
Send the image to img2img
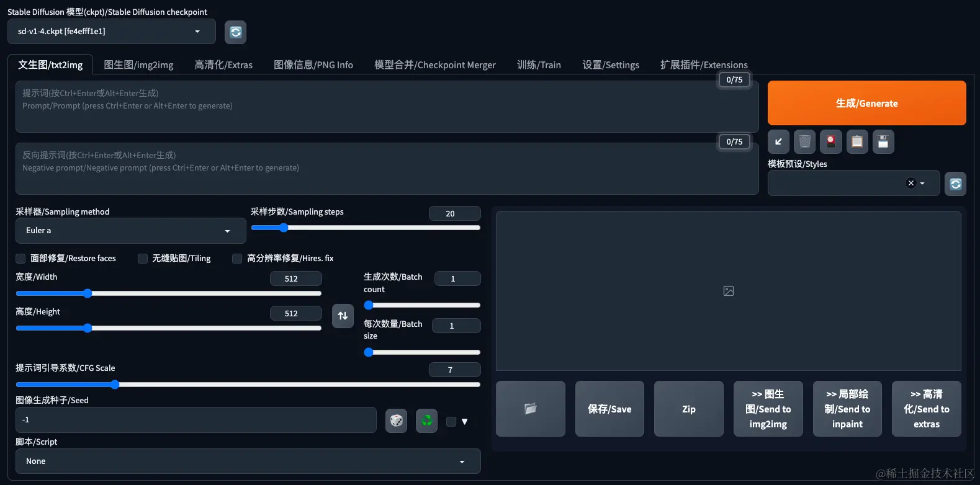click(x=768, y=409)
